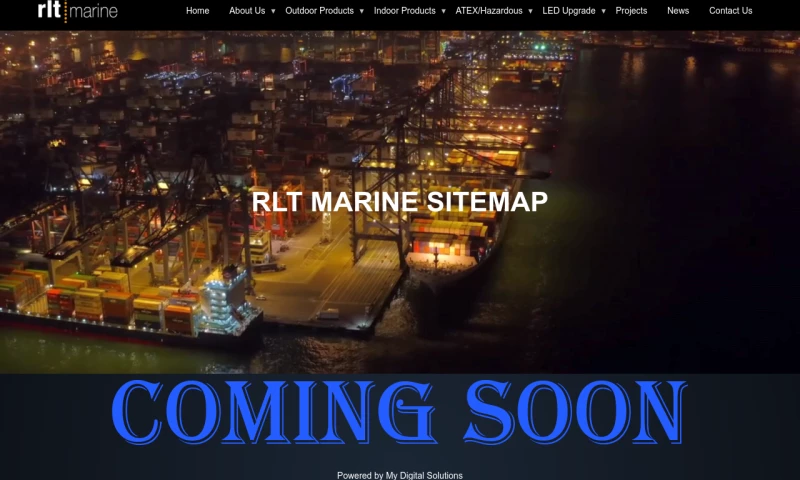Expand the Indoor Products dropdown arrow
The width and height of the screenshot is (800, 480).
[x=443, y=11]
